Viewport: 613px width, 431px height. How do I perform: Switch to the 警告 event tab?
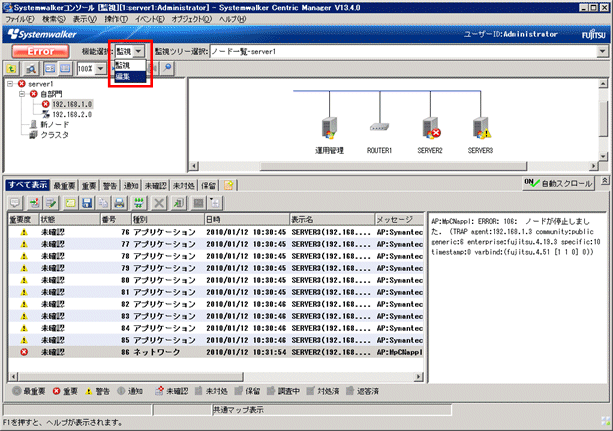tap(110, 185)
